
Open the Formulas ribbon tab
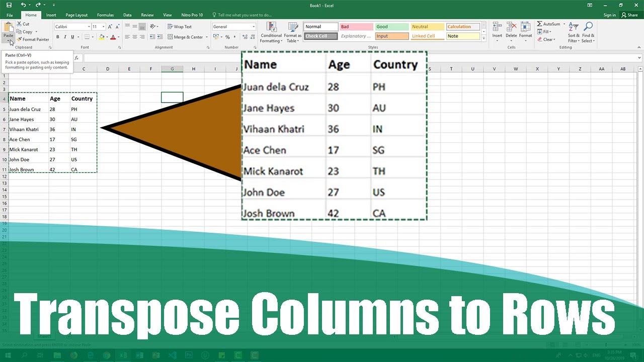(105, 15)
